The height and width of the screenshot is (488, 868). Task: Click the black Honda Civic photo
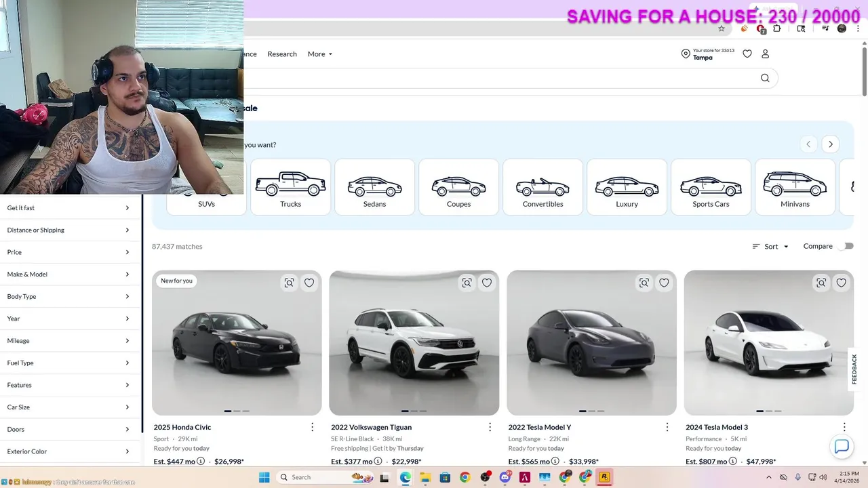[237, 343]
